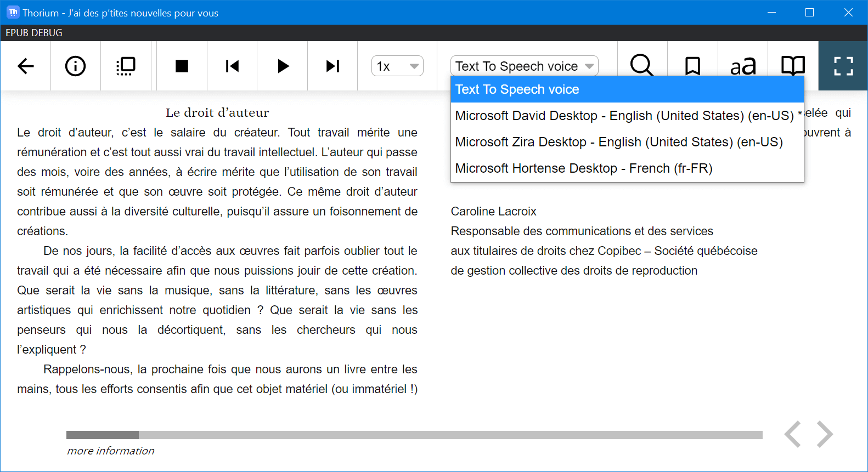
Task: Toggle fullscreen mode icon
Action: pyautogui.click(x=843, y=66)
